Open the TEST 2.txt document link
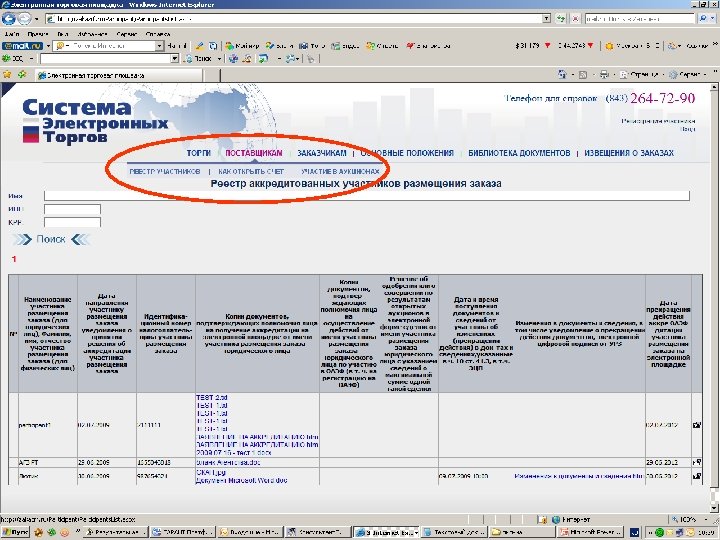The width and height of the screenshot is (720, 540). tap(212, 398)
